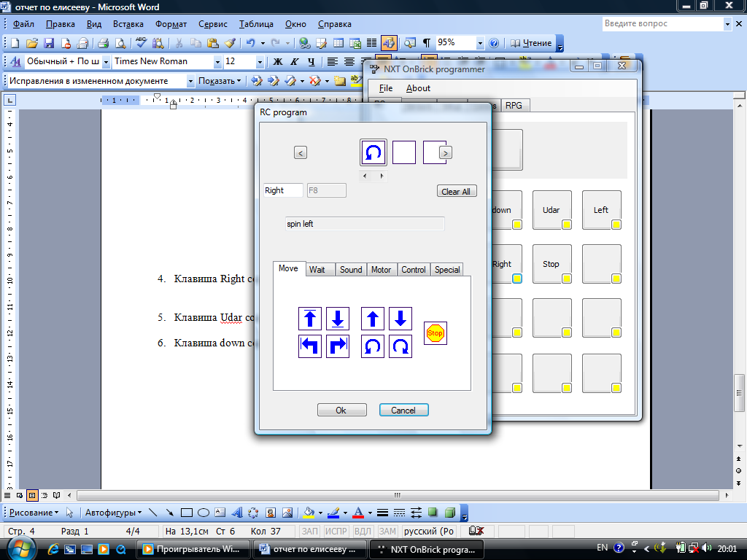Open File menu in NXT OnBrick programmer
747x560 pixels.
386,88
